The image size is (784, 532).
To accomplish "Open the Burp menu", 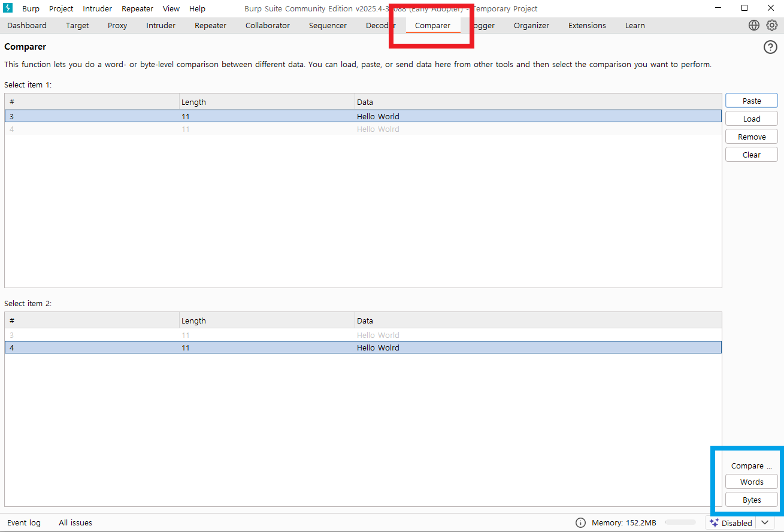I will [x=31, y=8].
